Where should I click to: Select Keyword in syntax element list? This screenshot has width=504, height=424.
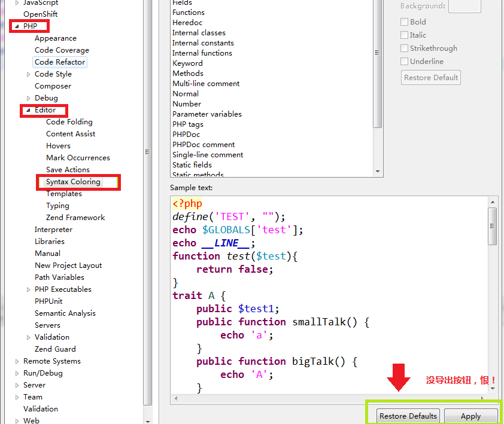[187, 63]
